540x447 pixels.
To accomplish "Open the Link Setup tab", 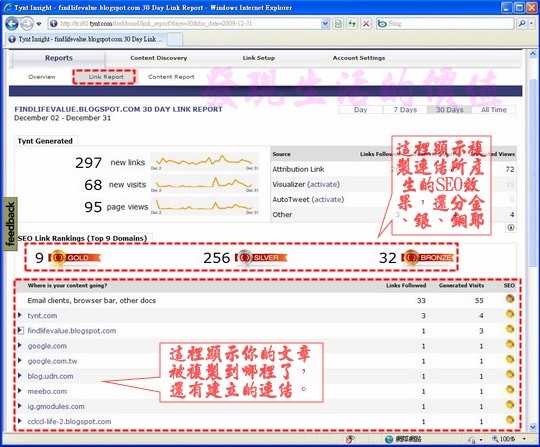I will point(259,58).
